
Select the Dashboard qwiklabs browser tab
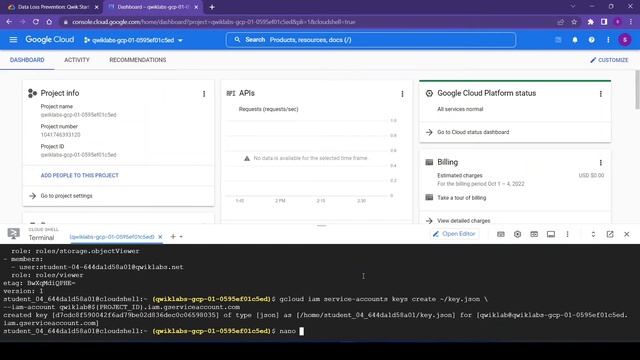(x=153, y=7)
